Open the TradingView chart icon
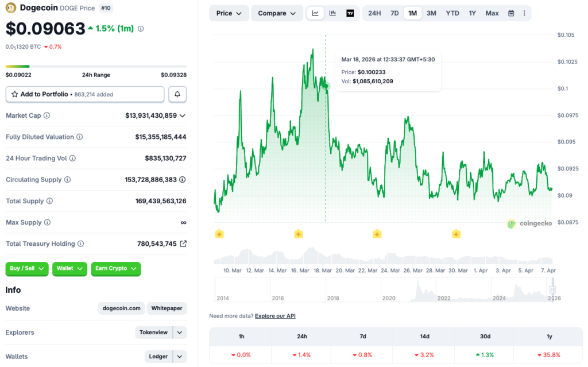Image resolution: width=588 pixels, height=367 pixels. 350,13
